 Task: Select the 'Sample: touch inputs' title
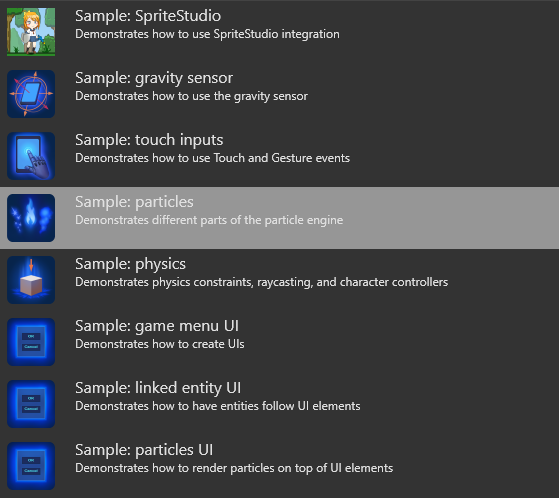[x=149, y=140]
